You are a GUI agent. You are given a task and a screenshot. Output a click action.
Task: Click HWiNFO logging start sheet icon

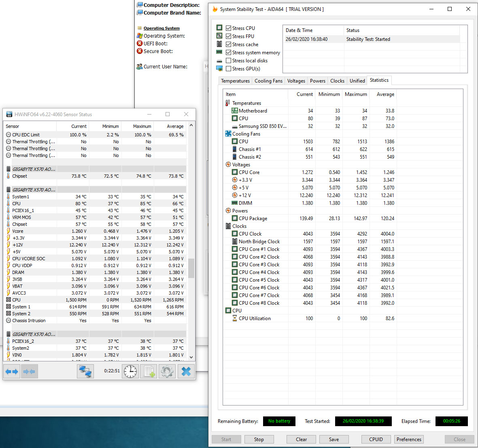[149, 372]
